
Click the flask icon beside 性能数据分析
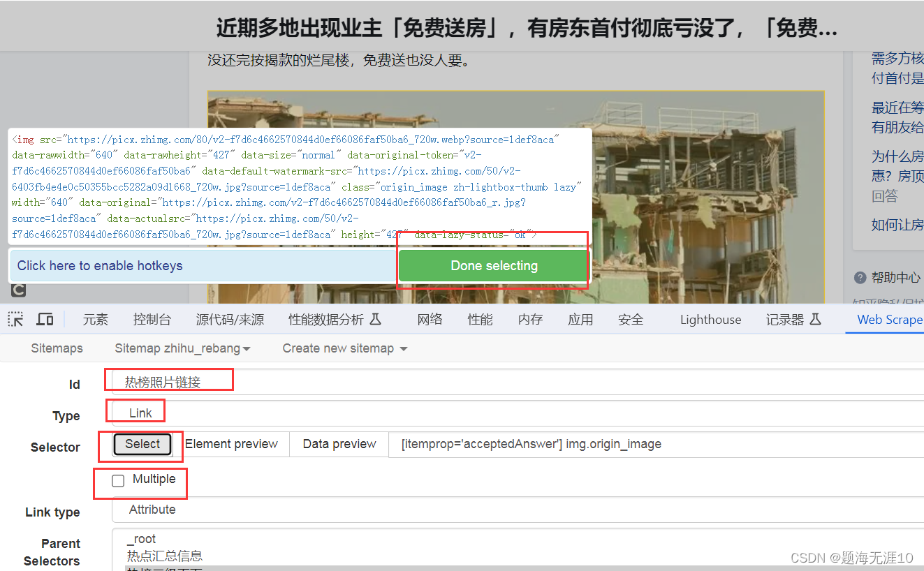376,318
